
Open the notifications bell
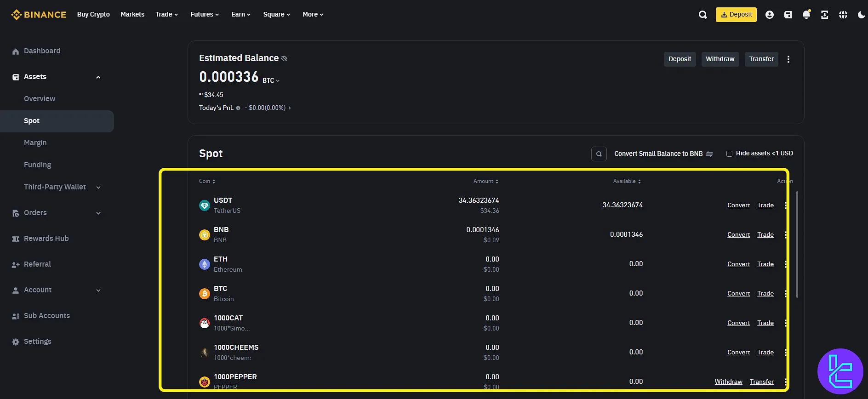coord(806,15)
